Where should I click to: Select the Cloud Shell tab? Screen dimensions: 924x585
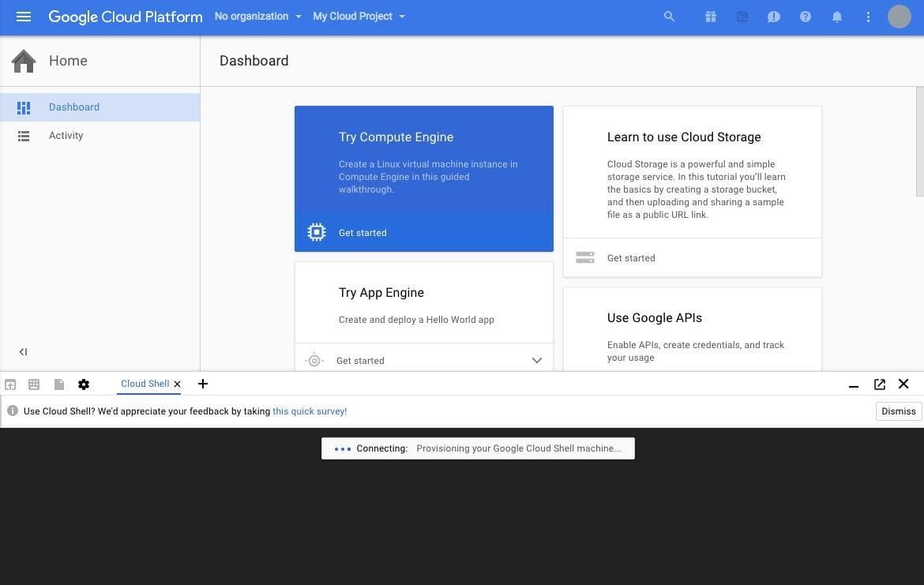pos(145,384)
